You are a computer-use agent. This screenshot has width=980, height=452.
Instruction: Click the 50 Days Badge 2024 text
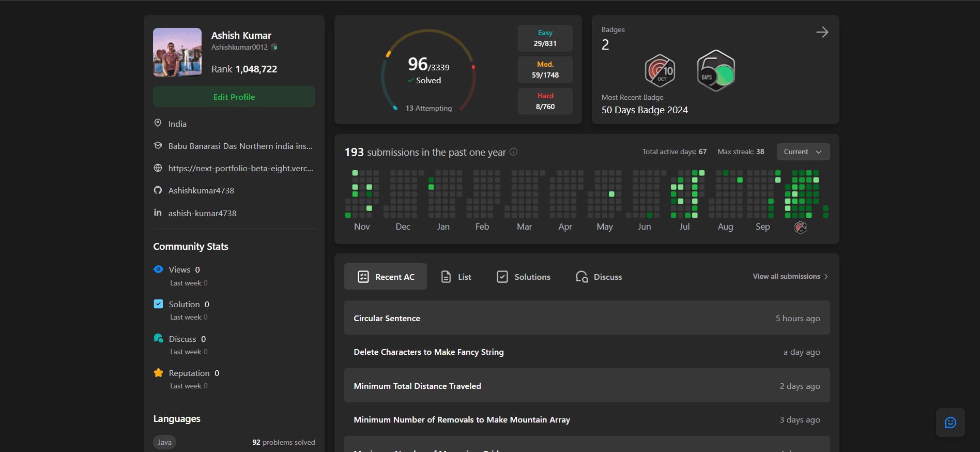click(645, 110)
